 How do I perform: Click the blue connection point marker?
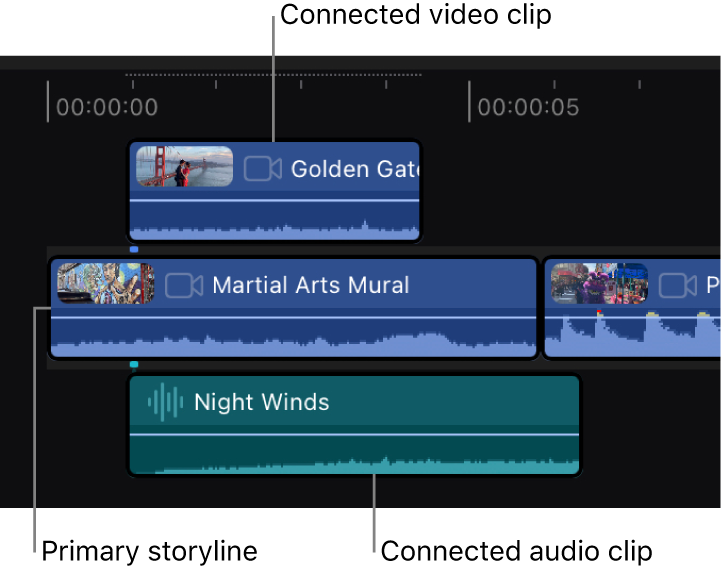tap(134, 249)
